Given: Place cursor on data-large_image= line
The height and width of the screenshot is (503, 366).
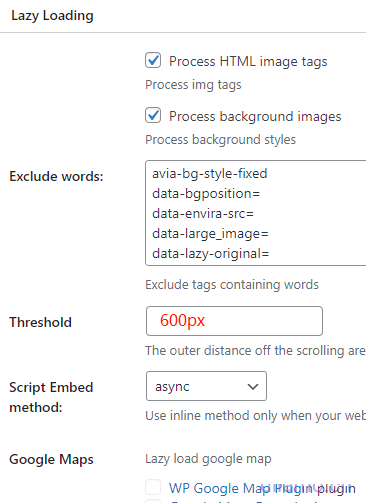Looking at the screenshot, I should [210, 234].
